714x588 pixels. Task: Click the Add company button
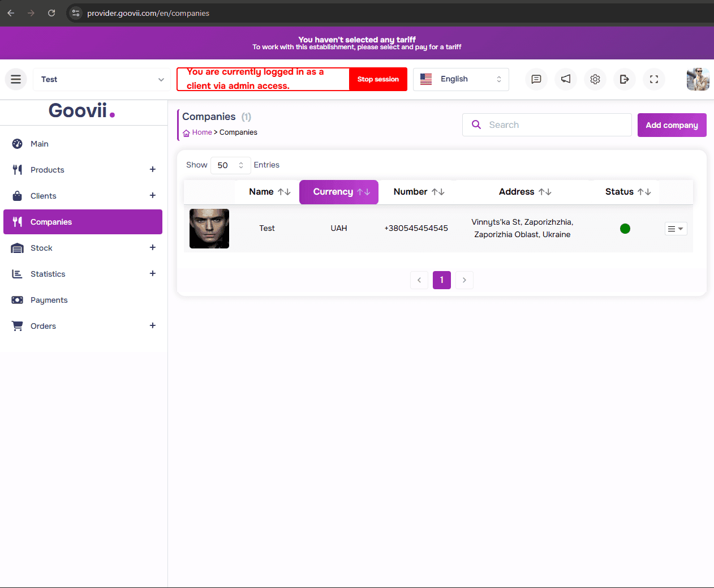click(x=672, y=125)
